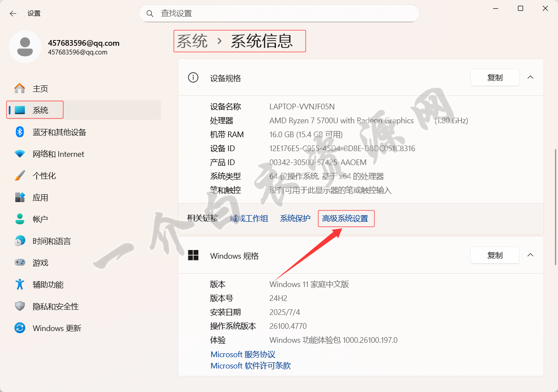This screenshot has width=558, height=392.
Task: Click the version value 24H2
Action: (278, 298)
